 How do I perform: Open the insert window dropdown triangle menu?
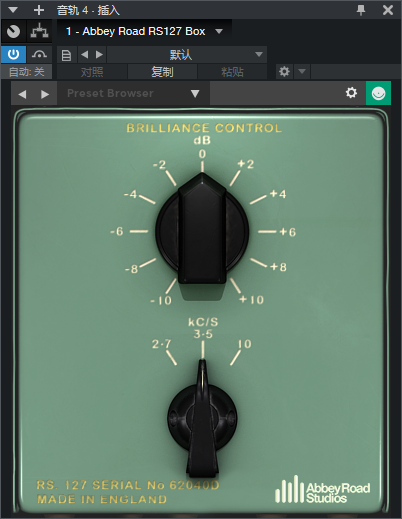(13, 10)
